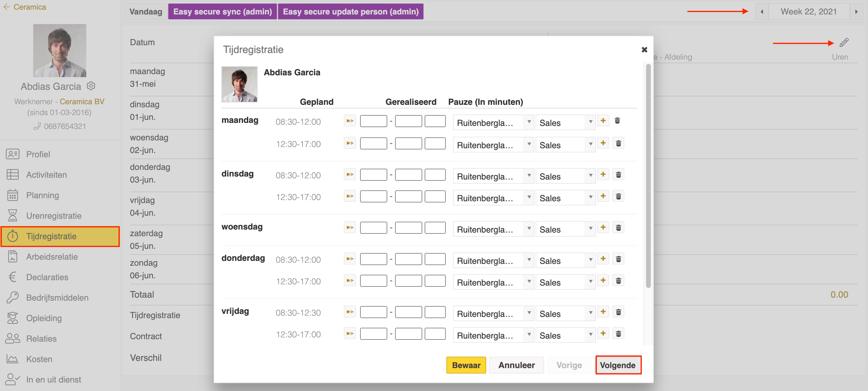The height and width of the screenshot is (391, 868).
Task: Expand Sales department dropdown for maandag 08:30-12:00
Action: [565, 123]
